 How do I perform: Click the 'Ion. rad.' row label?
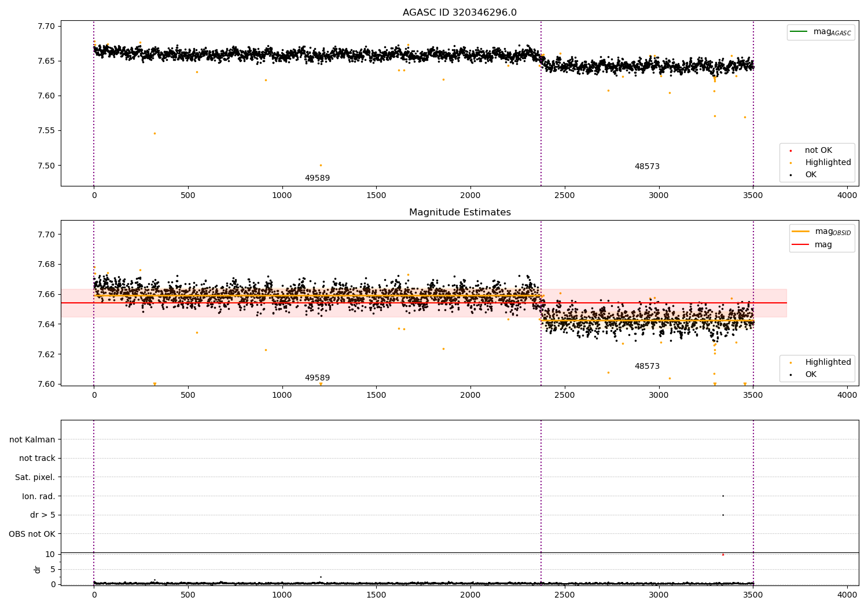tap(39, 496)
